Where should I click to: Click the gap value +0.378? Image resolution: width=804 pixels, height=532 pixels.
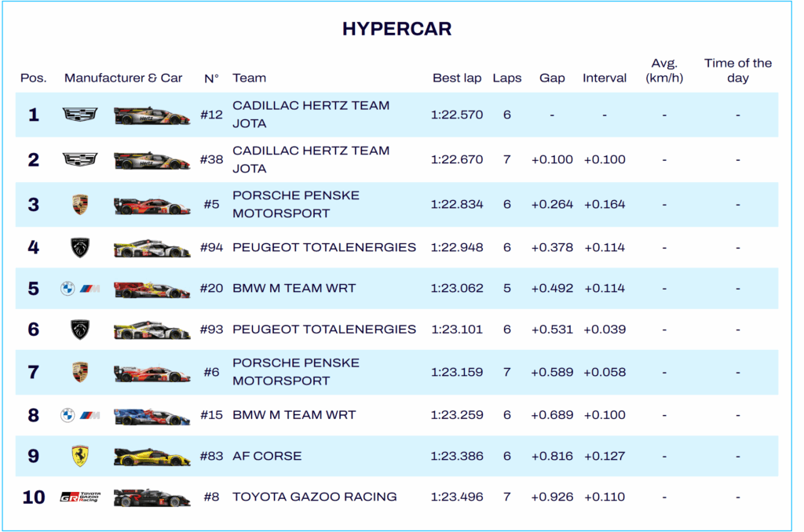pyautogui.click(x=552, y=247)
